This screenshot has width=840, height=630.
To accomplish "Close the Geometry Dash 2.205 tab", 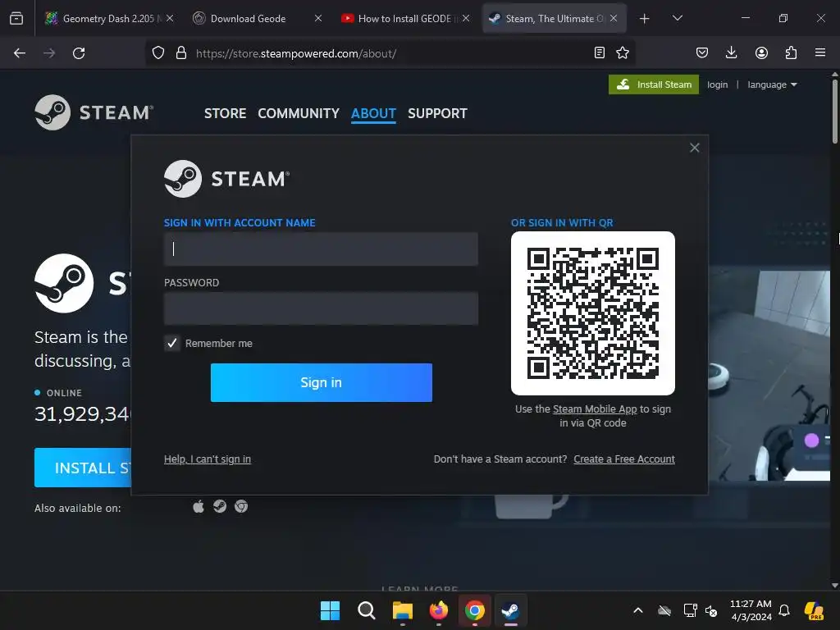I will click(x=170, y=18).
